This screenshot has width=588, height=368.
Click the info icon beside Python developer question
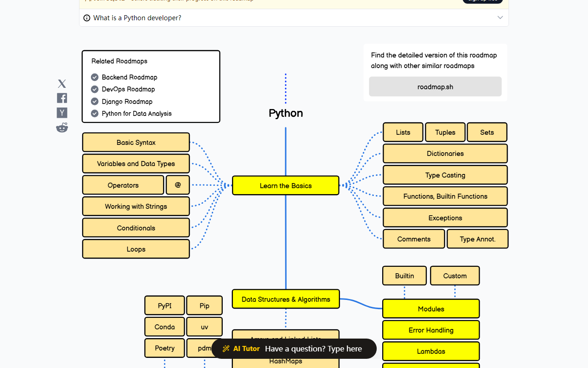coord(87,18)
